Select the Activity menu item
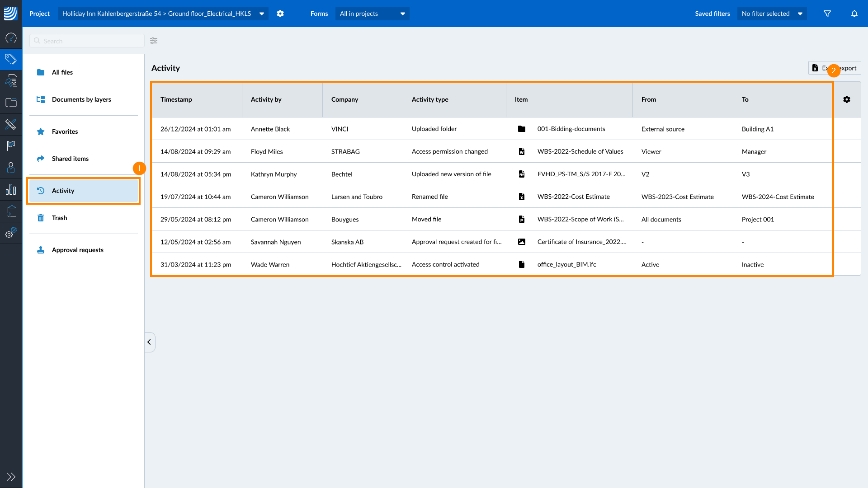Screen dimensions: 868x488 (84, 191)
